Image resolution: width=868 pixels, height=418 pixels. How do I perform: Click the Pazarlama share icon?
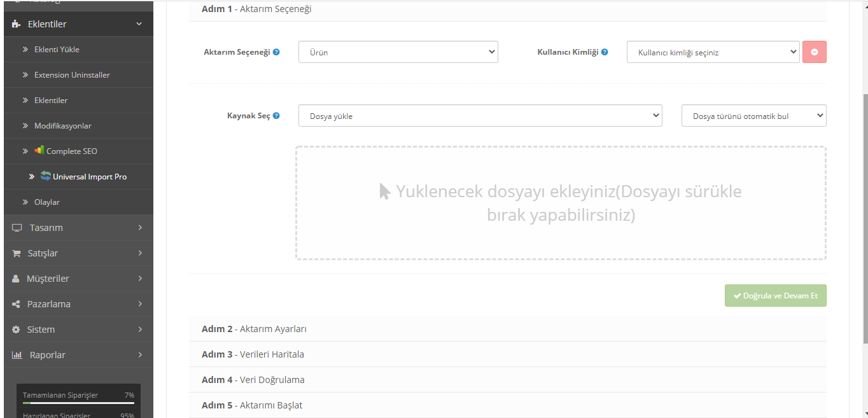click(17, 304)
